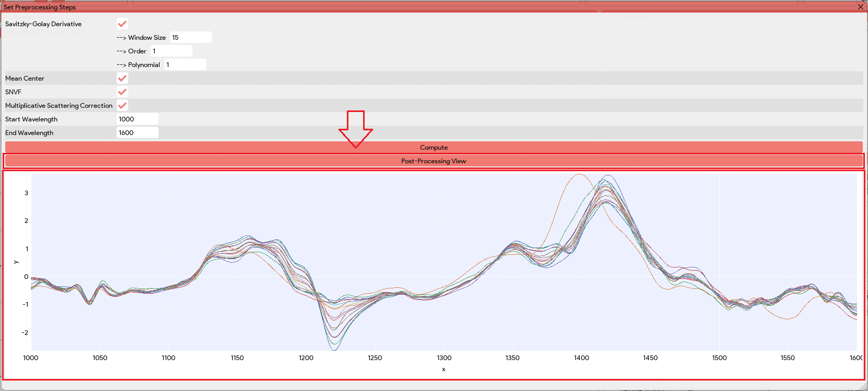Toggle the Savitzky-Golay Derivative checkbox
The image size is (868, 391).
(122, 24)
